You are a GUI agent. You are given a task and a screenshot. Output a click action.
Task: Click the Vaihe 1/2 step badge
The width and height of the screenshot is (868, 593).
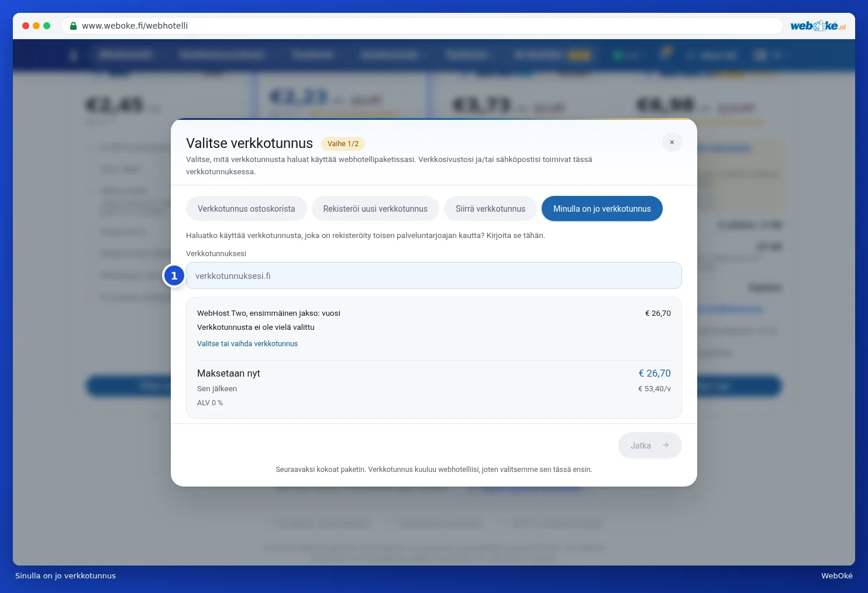(x=343, y=144)
